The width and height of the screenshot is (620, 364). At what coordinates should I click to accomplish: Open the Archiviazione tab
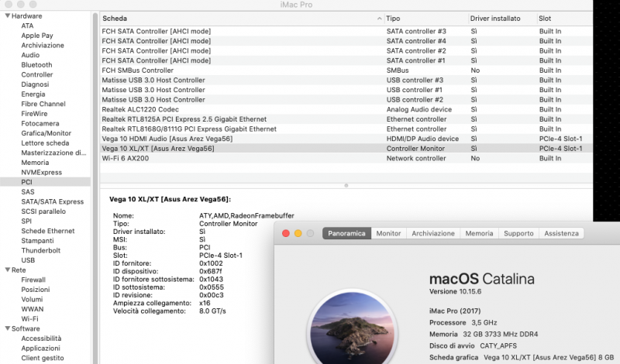coord(433,234)
